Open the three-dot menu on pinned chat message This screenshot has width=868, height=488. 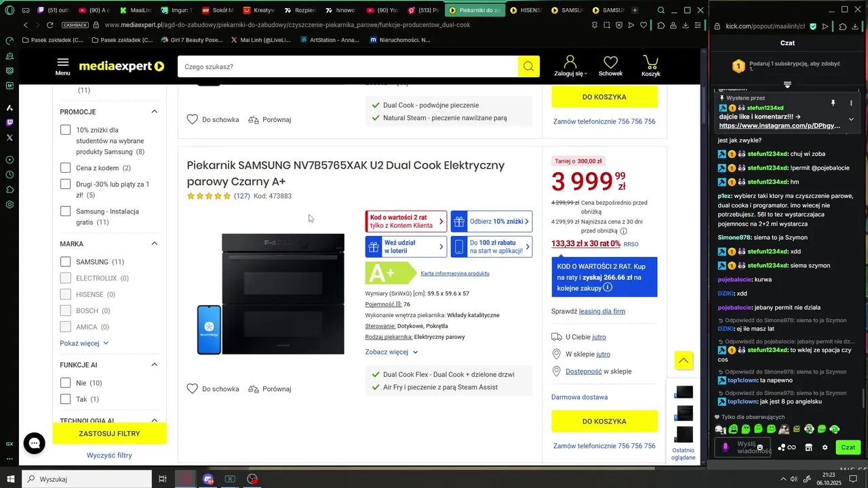851,103
